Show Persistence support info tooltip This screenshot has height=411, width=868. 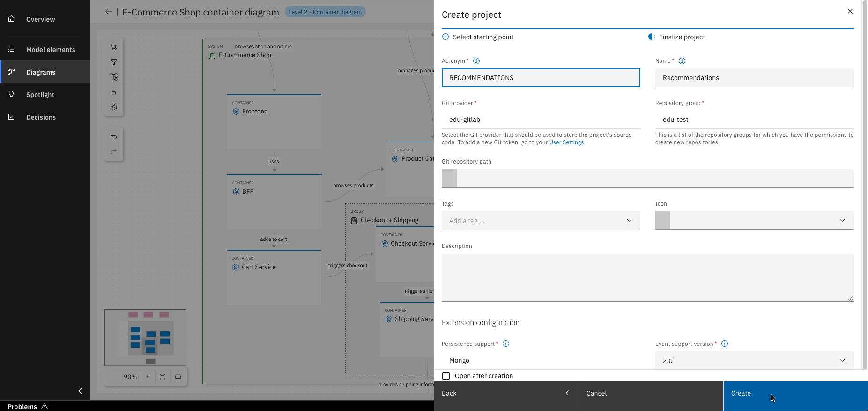click(x=506, y=344)
